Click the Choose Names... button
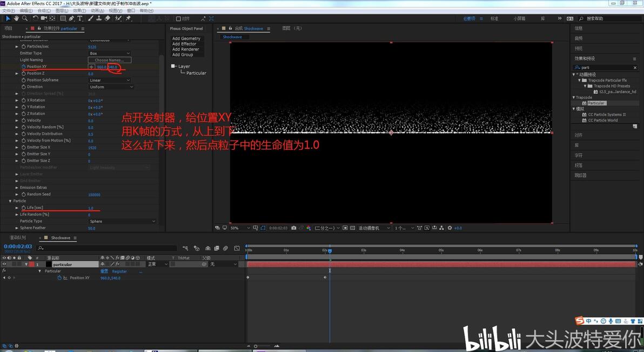This screenshot has height=352, width=644. (x=109, y=60)
